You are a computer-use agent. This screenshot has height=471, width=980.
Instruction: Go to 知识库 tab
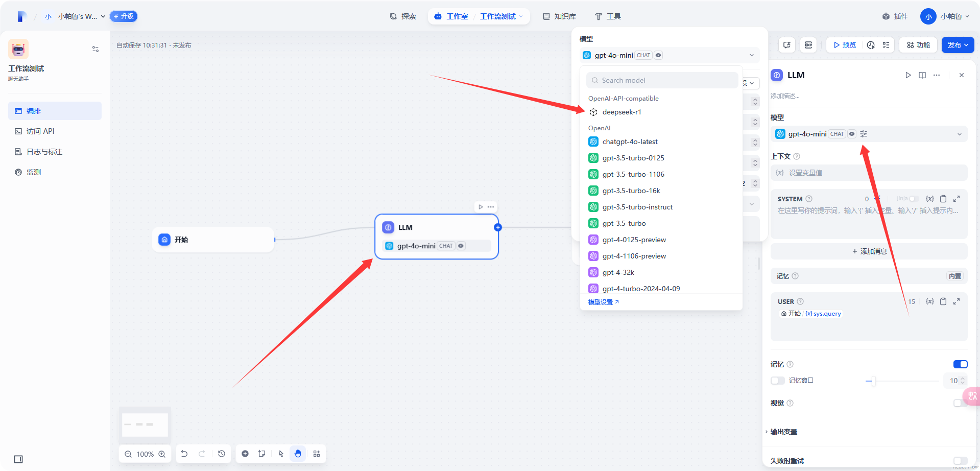click(559, 16)
